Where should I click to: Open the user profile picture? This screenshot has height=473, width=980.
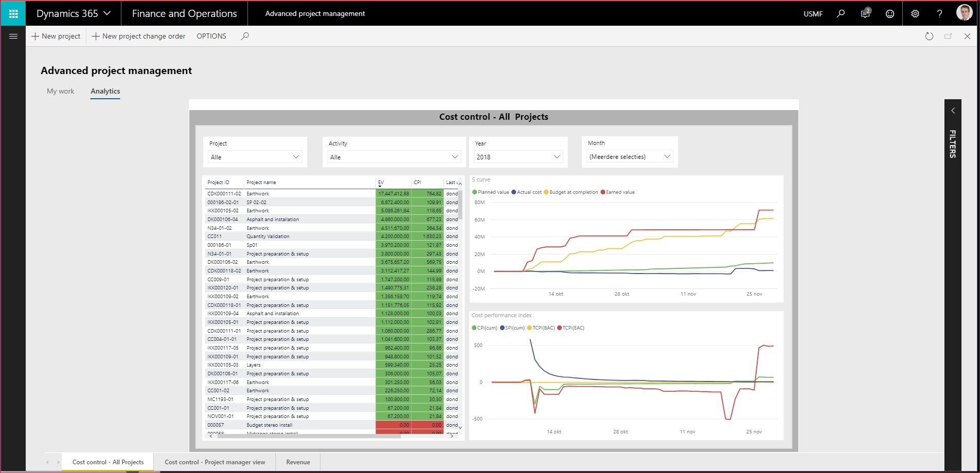964,13
